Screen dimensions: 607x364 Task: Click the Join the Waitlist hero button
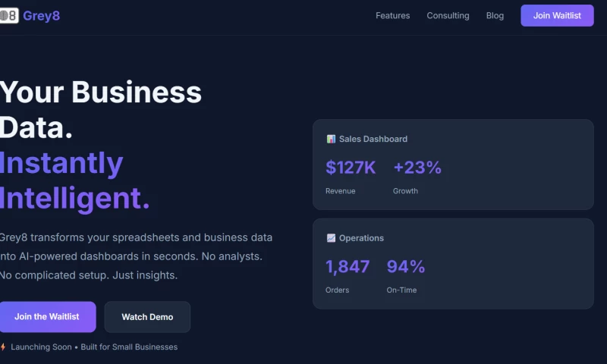click(x=47, y=317)
